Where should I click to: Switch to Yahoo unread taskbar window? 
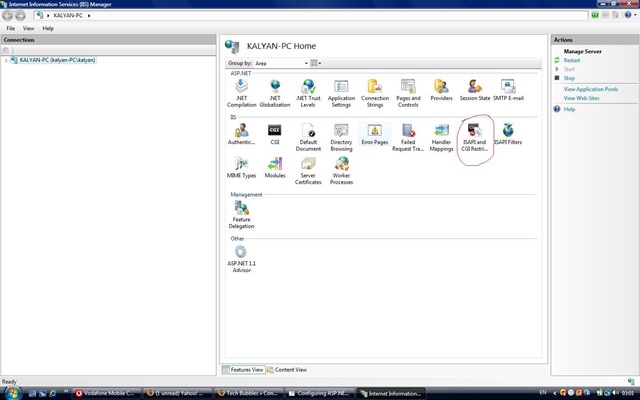coord(178,393)
